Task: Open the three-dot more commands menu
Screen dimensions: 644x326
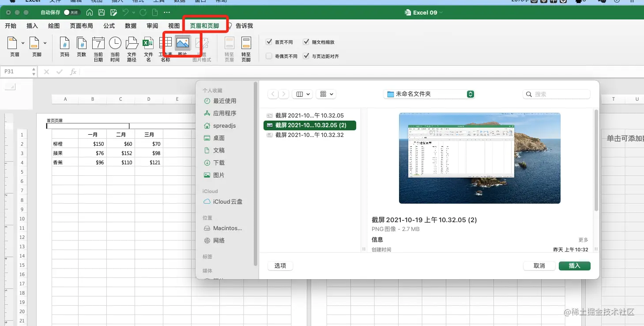Action: pos(166,12)
